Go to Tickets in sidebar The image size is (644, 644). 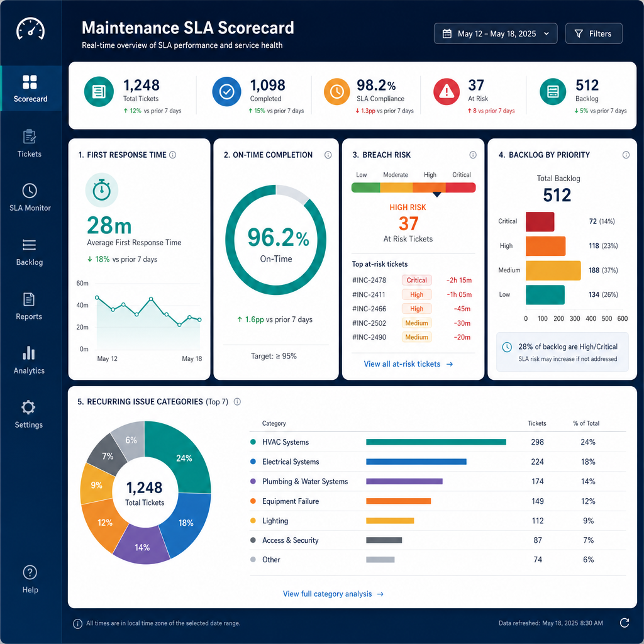pos(29,143)
